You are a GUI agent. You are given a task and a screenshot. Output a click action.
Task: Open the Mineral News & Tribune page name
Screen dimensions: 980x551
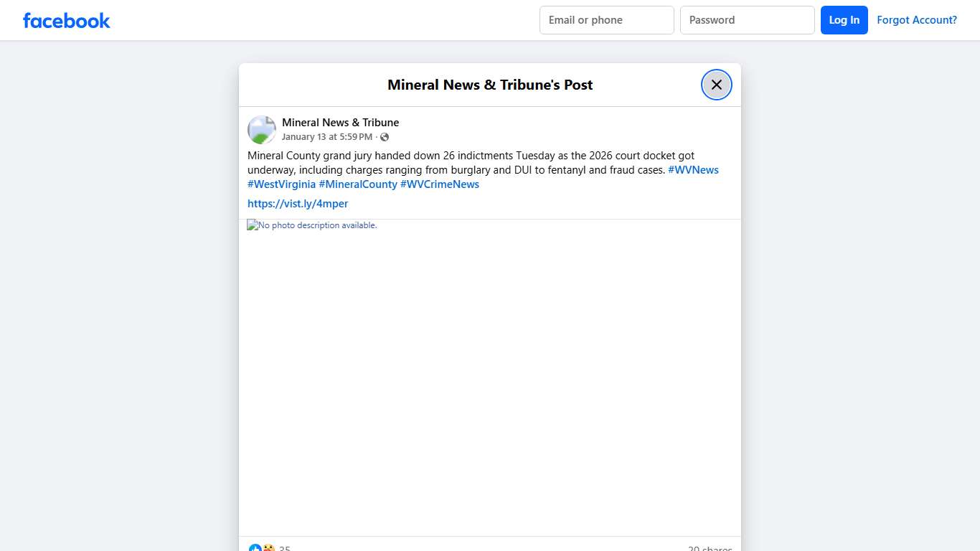pos(340,123)
